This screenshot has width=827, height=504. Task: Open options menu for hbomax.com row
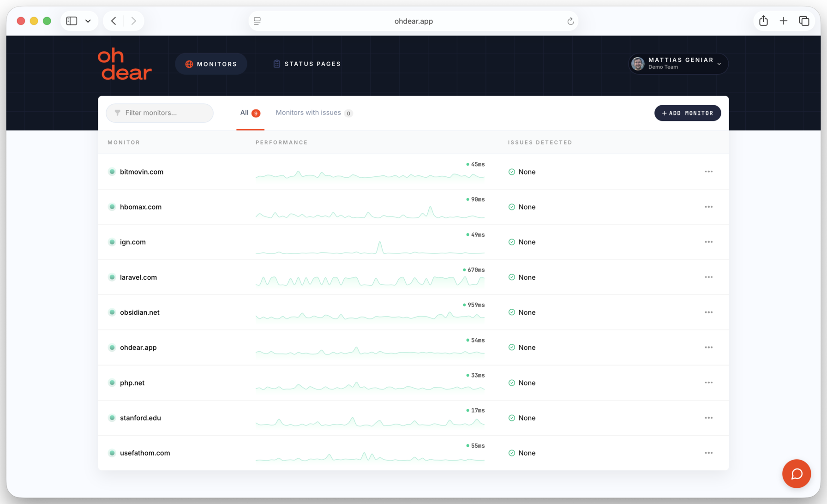[x=708, y=207]
